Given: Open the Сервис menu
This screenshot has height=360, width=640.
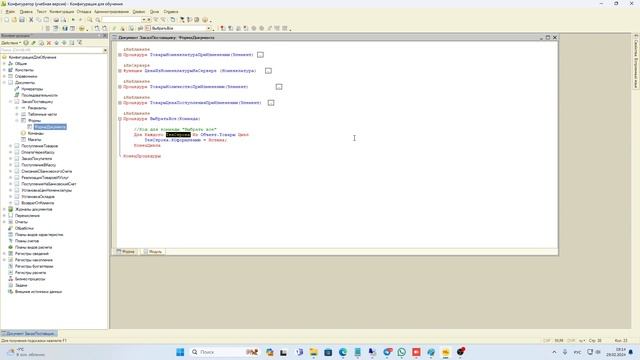Looking at the screenshot, I should pyautogui.click(x=139, y=12).
